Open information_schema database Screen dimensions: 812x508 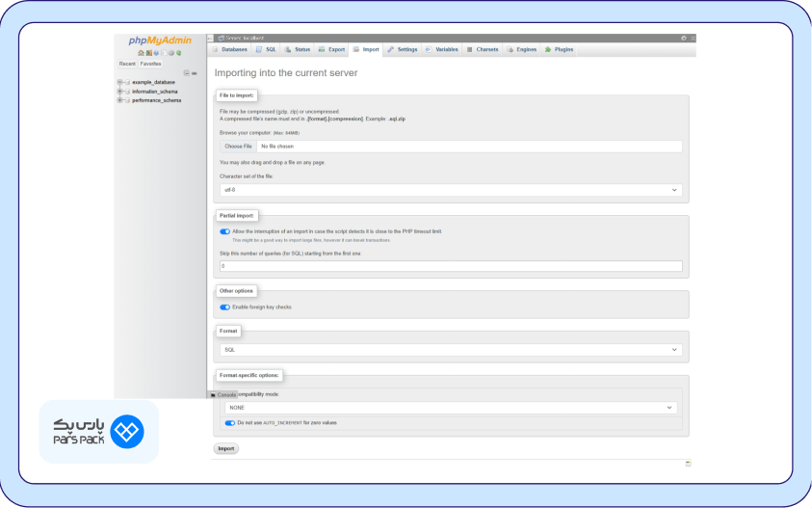[154, 92]
